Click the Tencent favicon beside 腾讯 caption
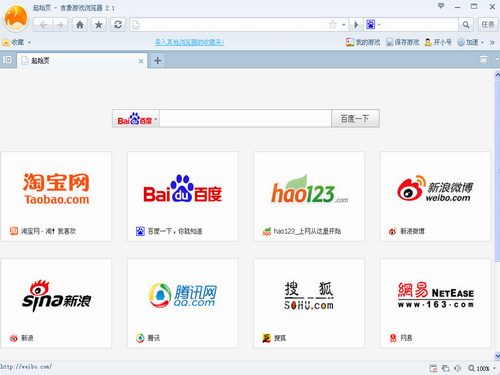The image size is (500, 375). coord(140,338)
